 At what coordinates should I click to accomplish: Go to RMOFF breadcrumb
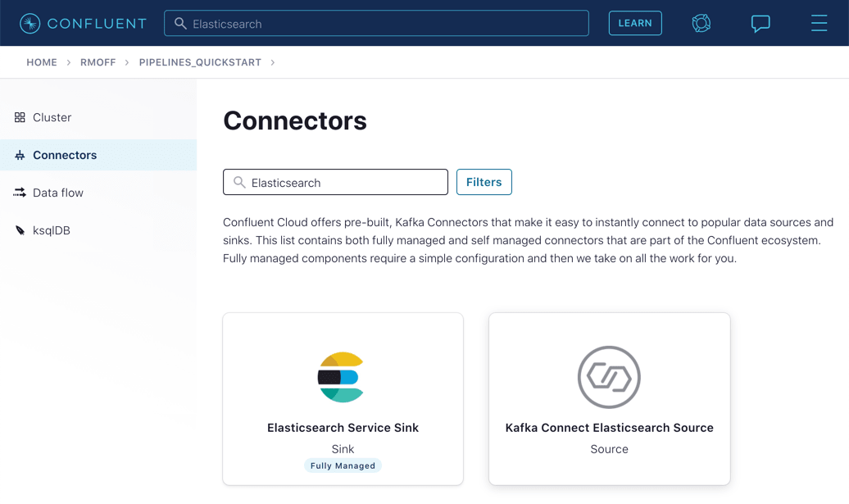(x=98, y=62)
